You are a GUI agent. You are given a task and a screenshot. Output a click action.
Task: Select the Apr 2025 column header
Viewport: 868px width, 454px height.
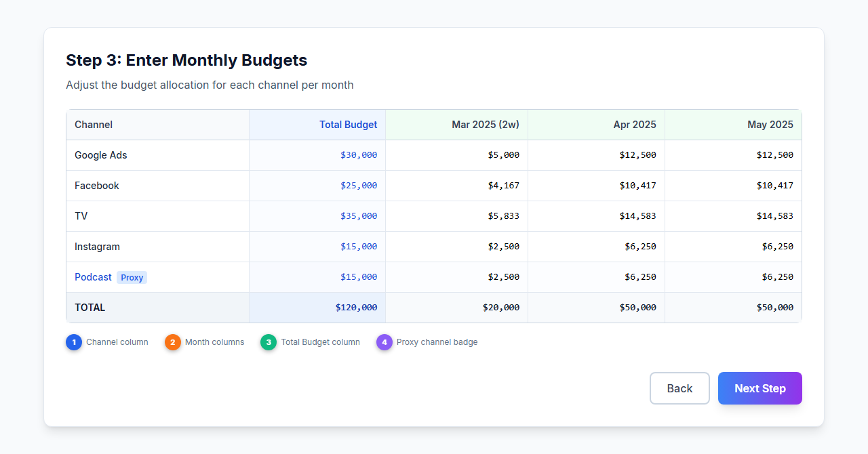coord(597,125)
